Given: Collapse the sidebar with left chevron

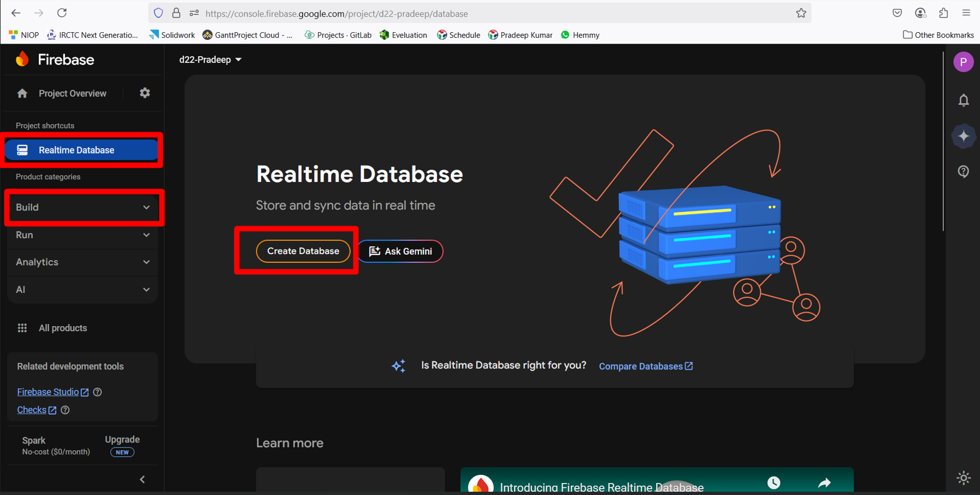Looking at the screenshot, I should click(x=143, y=479).
